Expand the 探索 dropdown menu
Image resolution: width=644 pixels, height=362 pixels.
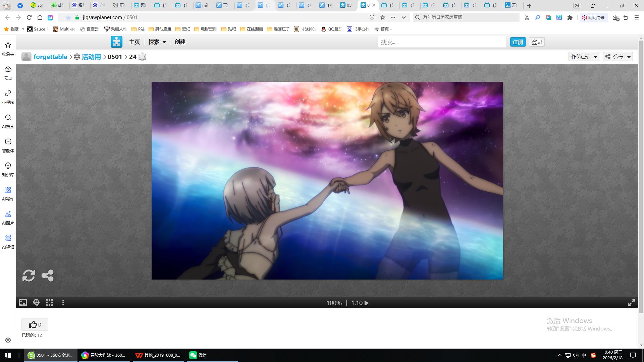pyautogui.click(x=157, y=42)
